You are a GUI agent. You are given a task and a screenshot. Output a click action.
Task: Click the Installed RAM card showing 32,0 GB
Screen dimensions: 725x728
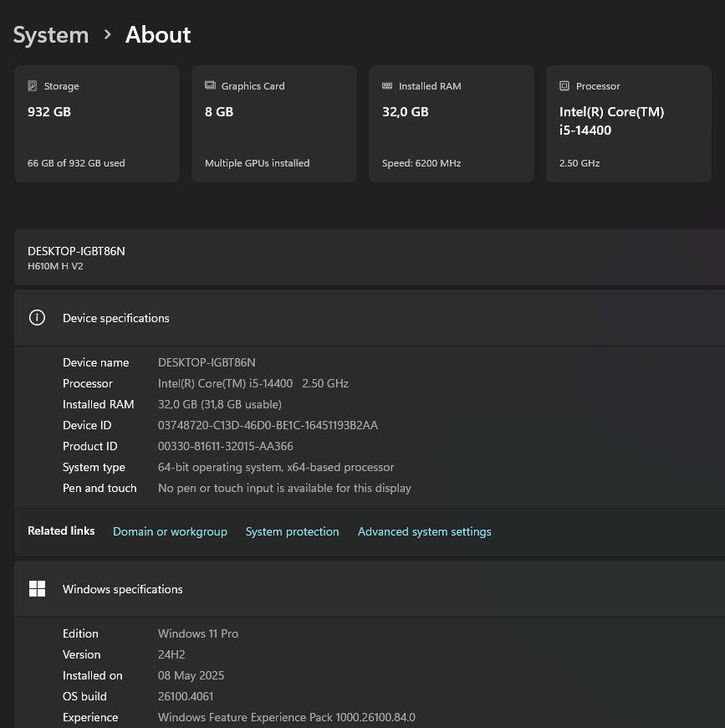pyautogui.click(x=451, y=123)
